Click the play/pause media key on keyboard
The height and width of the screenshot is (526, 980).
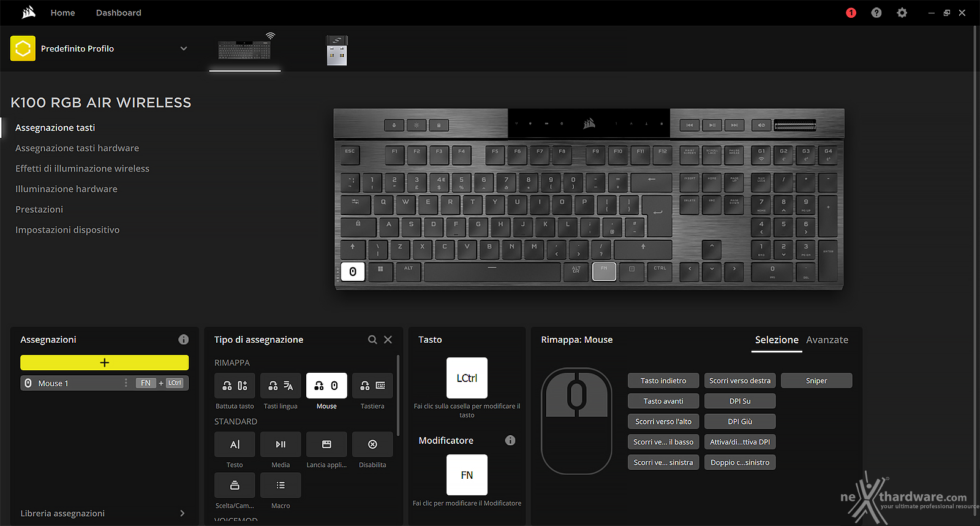pyautogui.click(x=712, y=125)
